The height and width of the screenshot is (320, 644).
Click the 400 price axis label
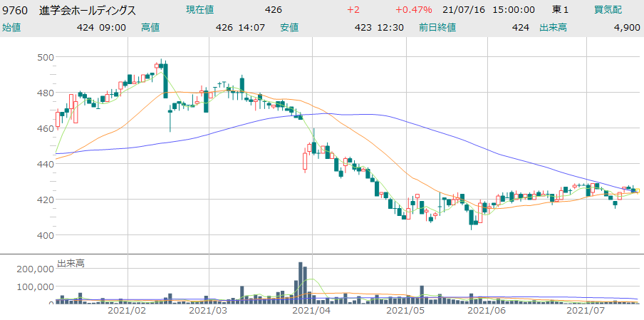pyautogui.click(x=46, y=235)
